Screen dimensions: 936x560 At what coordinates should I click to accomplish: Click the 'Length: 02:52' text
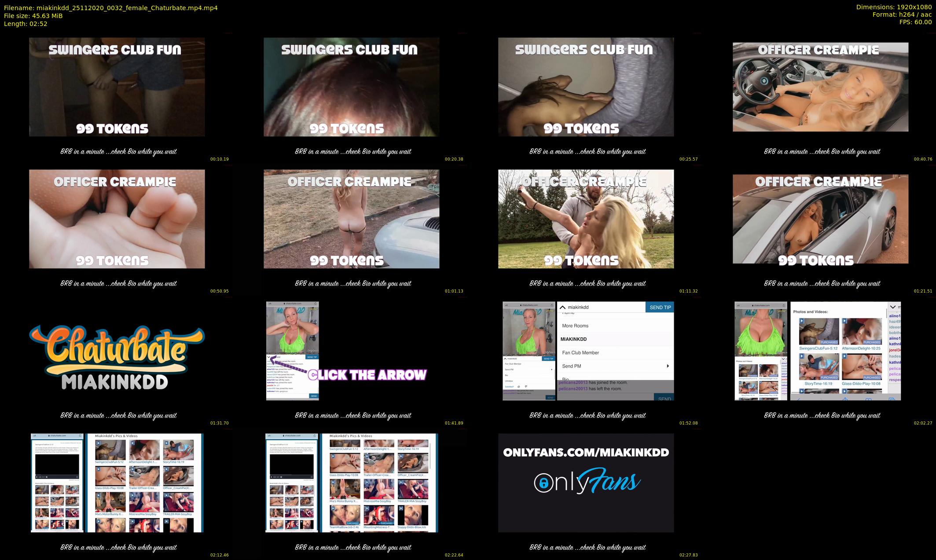[x=26, y=24]
